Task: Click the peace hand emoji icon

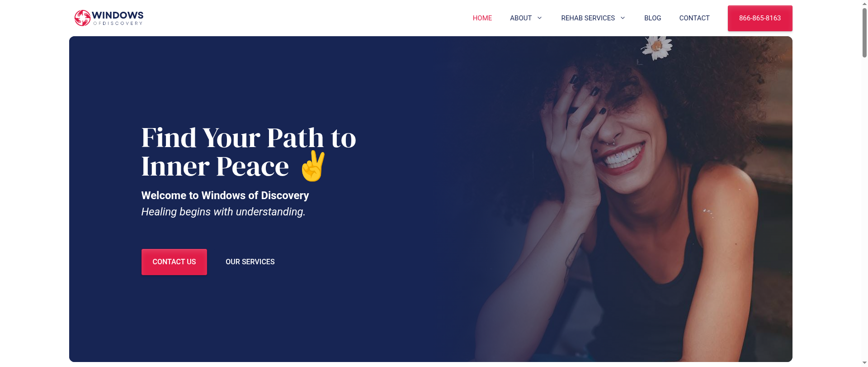Action: pyautogui.click(x=313, y=166)
